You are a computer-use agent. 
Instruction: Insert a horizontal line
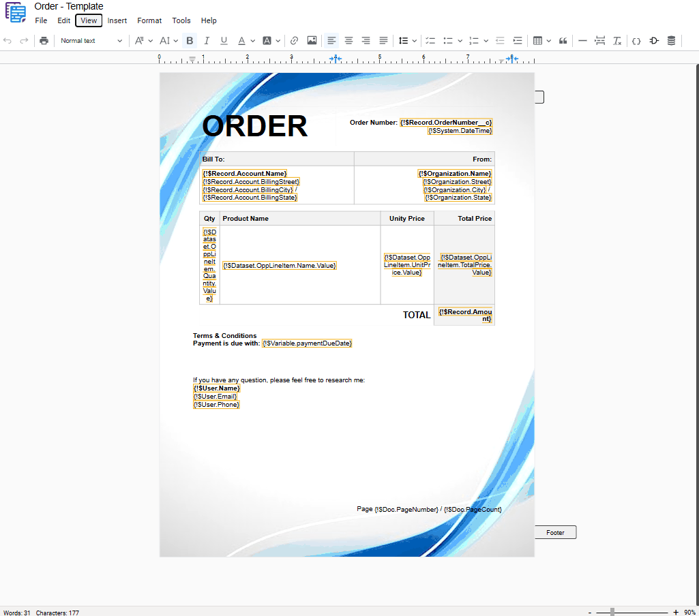coord(582,40)
